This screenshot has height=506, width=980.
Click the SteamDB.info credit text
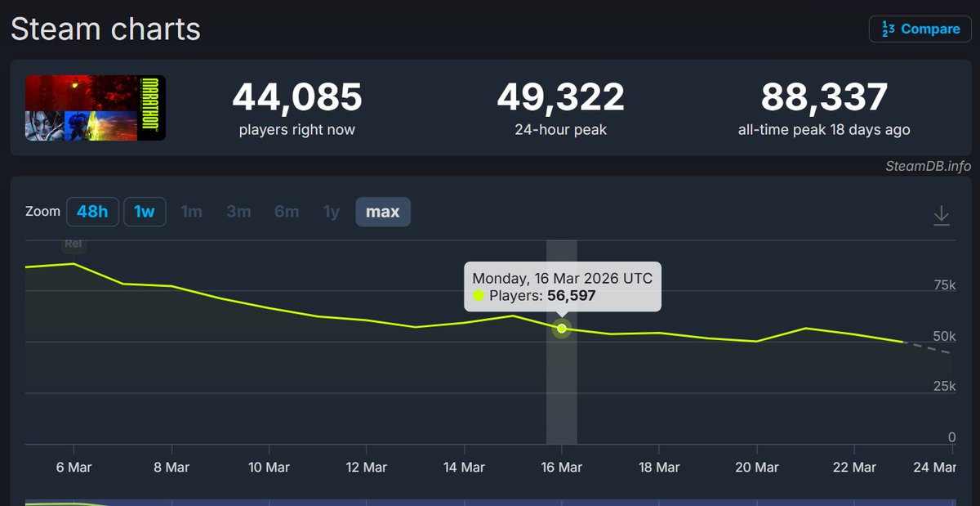pos(929,166)
